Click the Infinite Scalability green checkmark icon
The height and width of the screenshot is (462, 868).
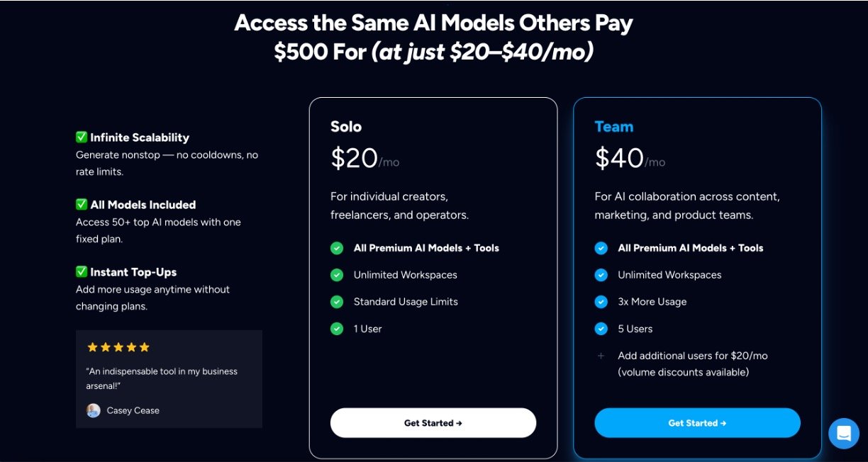82,137
